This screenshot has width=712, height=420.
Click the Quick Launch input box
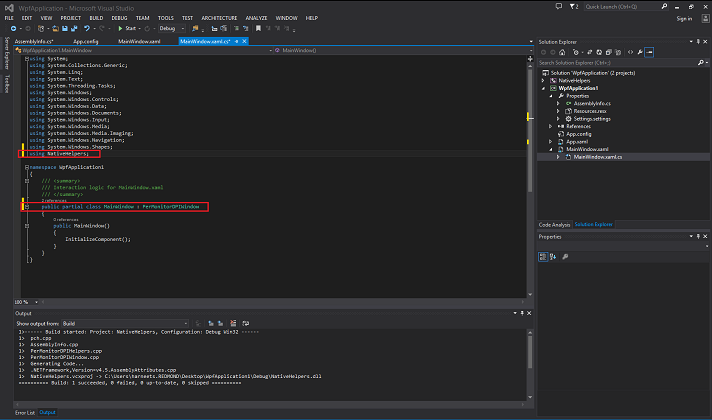click(x=622, y=6)
